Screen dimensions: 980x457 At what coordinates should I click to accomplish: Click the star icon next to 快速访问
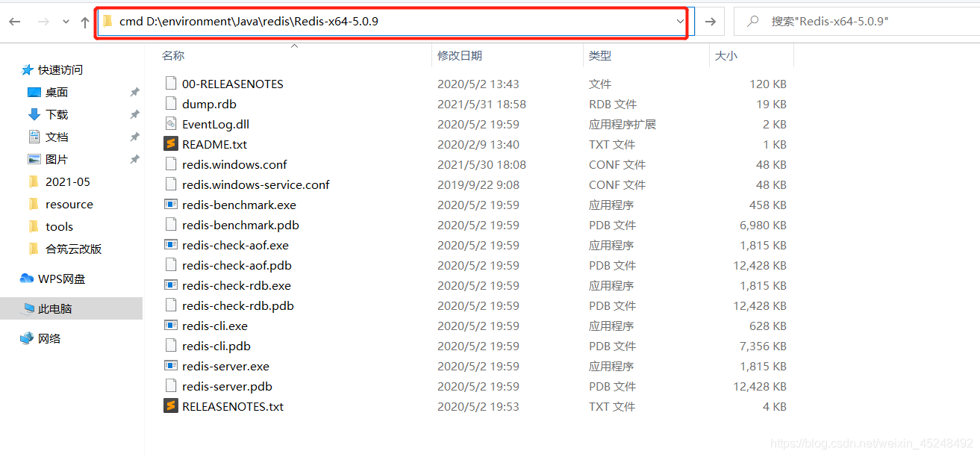[x=28, y=69]
